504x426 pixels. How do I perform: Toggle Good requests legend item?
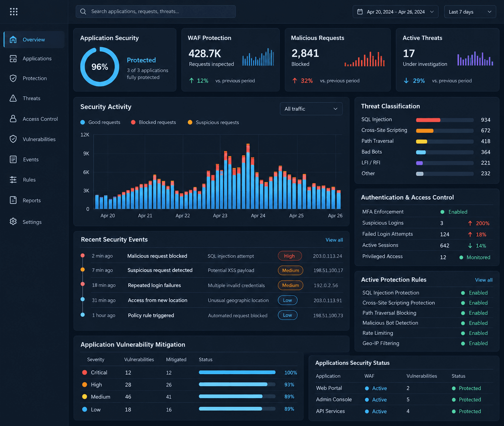pos(101,122)
